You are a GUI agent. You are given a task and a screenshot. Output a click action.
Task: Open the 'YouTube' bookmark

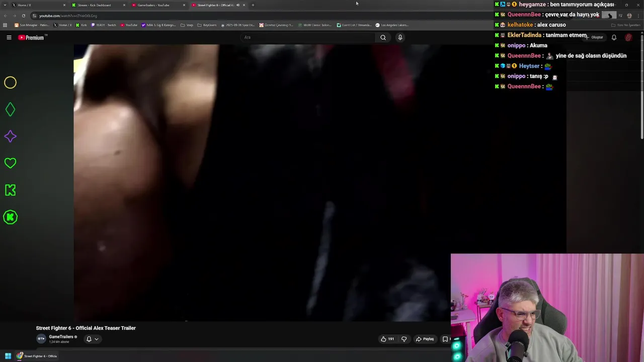pos(129,25)
